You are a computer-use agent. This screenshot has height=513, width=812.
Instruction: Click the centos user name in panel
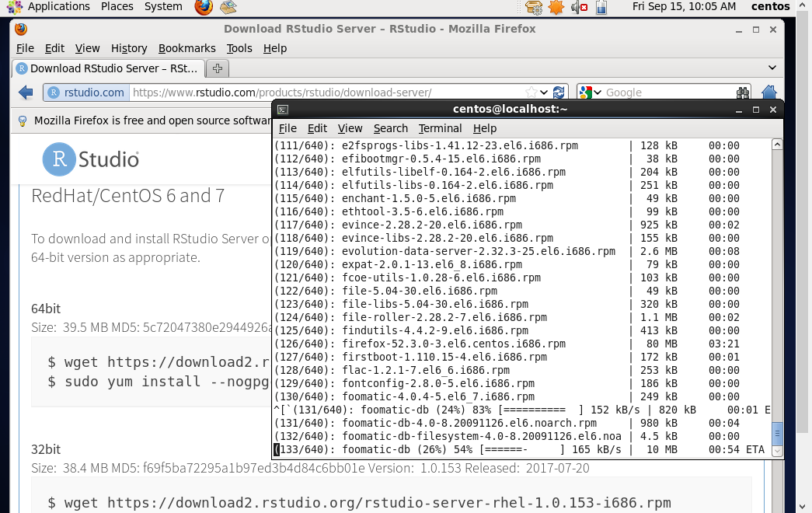click(x=771, y=6)
